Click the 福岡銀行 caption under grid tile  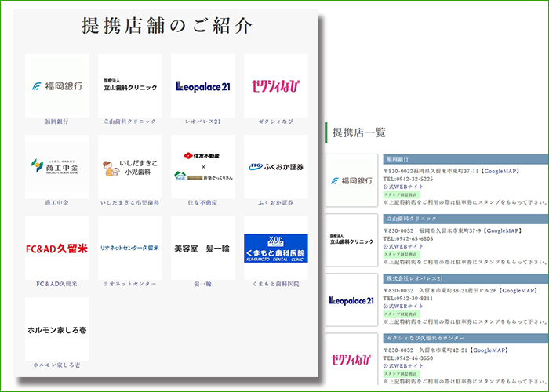56,122
